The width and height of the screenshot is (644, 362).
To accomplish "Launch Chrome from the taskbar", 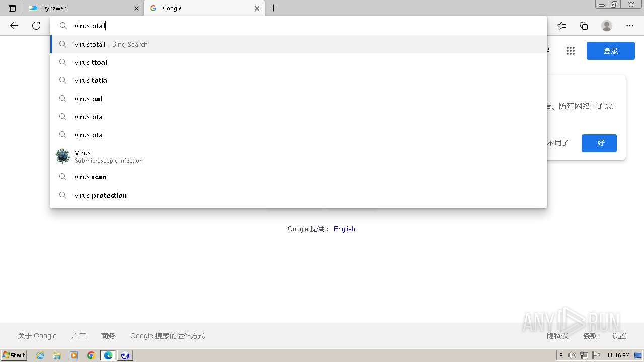I will point(91,355).
